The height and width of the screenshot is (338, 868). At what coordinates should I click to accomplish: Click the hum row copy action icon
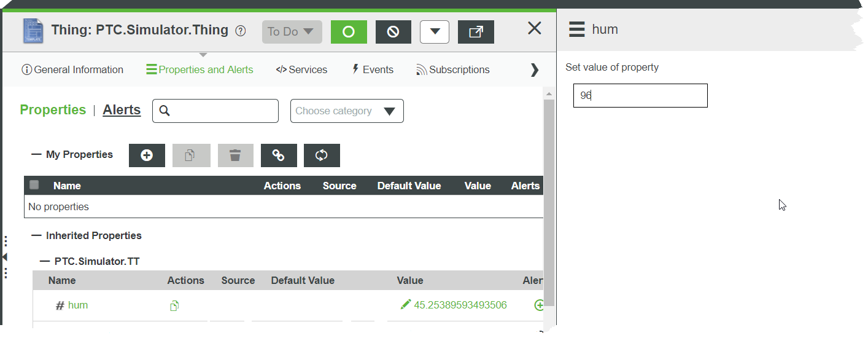click(x=174, y=305)
